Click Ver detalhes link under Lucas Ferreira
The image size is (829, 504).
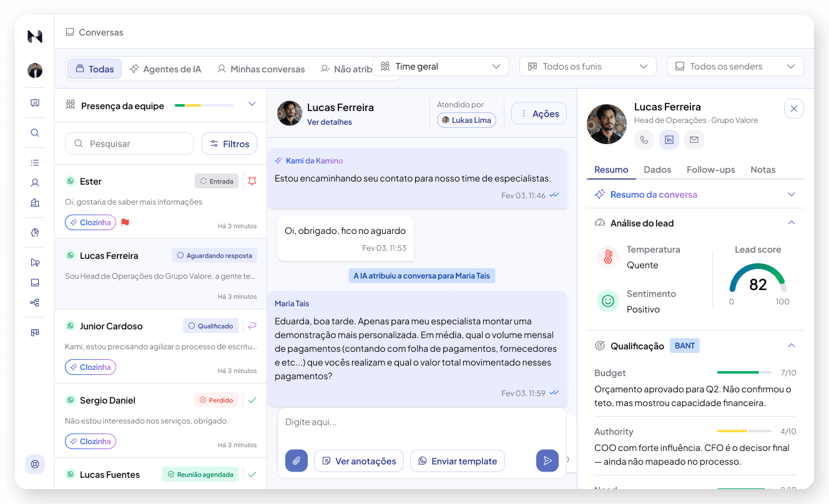pos(330,122)
